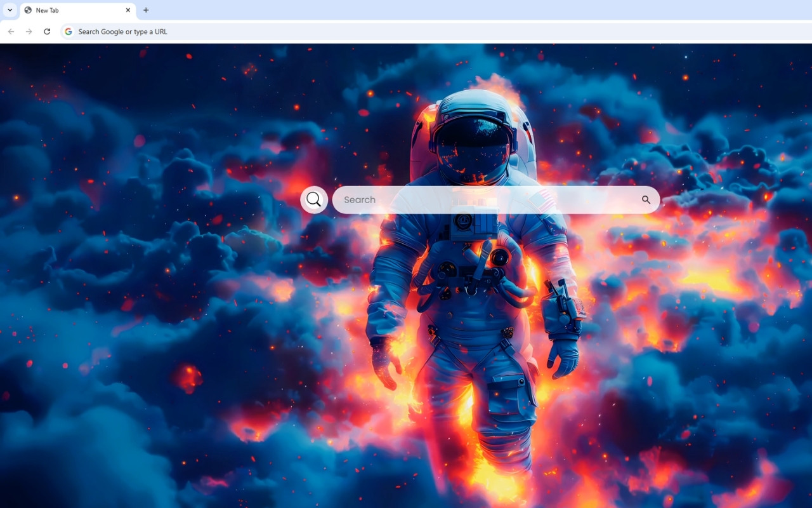Viewport: 812px width, 508px height.
Task: Open a new tab with the plus icon
Action: [x=146, y=10]
